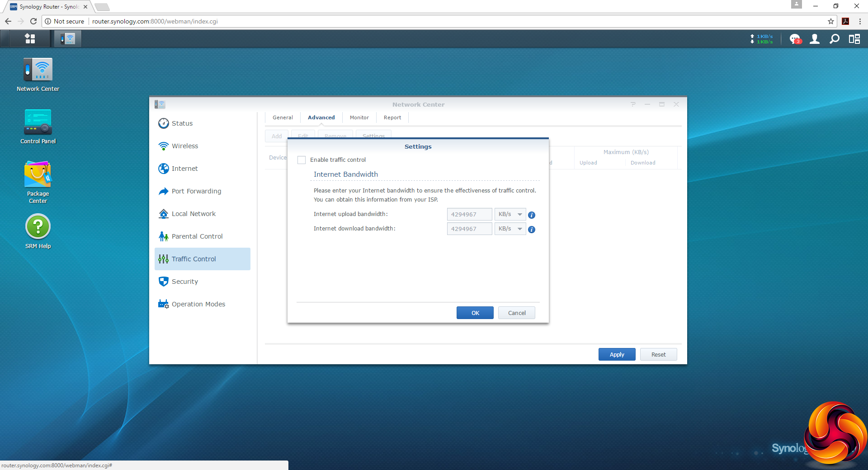868x470 pixels.
Task: Click the Network Center window help icon
Action: coord(633,104)
